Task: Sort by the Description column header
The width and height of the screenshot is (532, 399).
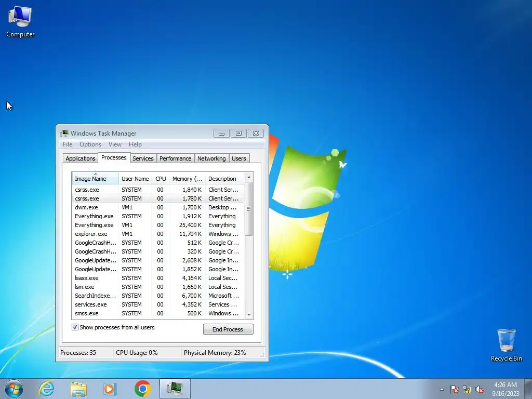Action: click(224, 179)
